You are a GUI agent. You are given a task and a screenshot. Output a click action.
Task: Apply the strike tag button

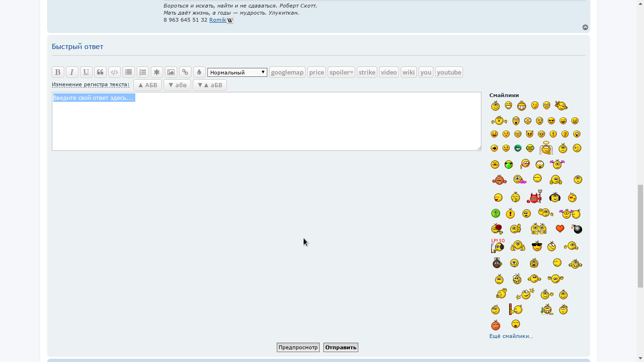(367, 72)
